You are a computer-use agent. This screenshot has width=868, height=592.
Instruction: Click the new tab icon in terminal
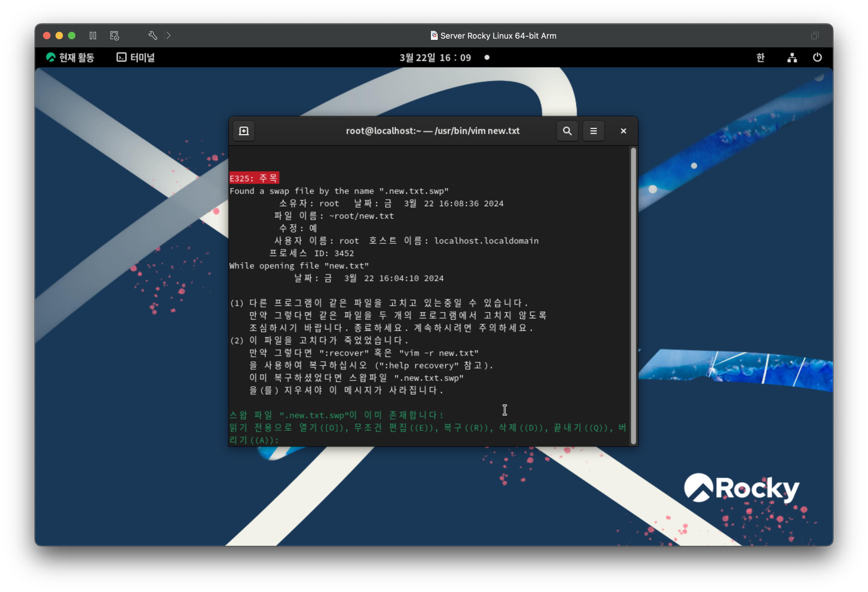tap(244, 131)
